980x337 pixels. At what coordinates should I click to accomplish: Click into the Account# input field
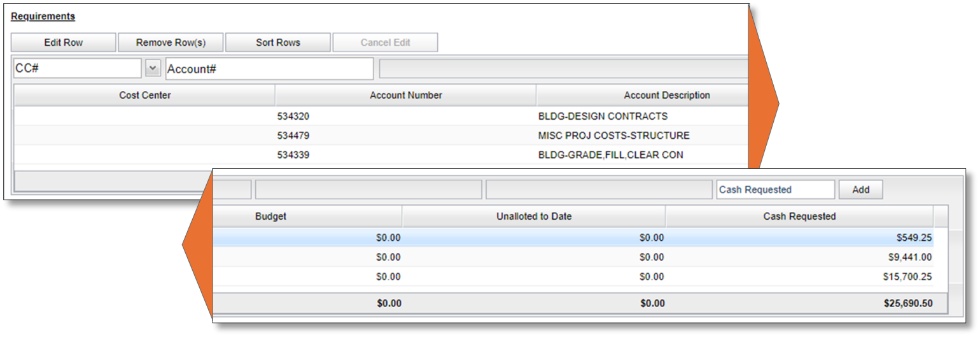tap(269, 69)
